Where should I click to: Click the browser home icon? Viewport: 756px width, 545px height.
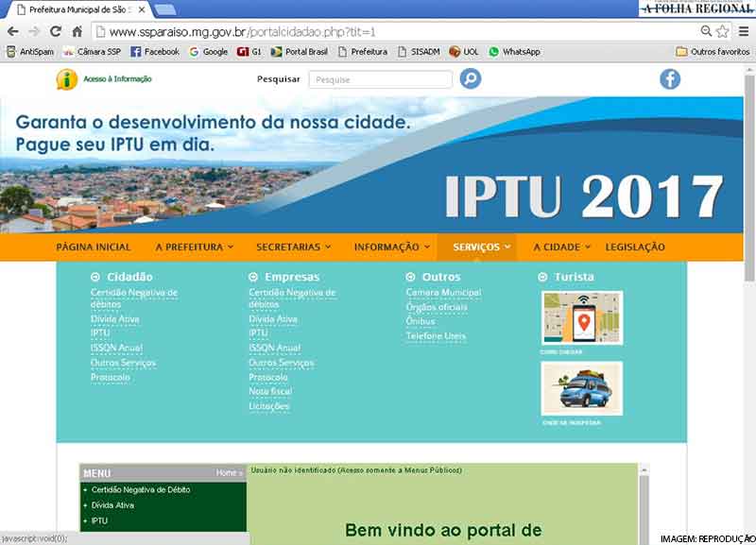pyautogui.click(x=77, y=31)
